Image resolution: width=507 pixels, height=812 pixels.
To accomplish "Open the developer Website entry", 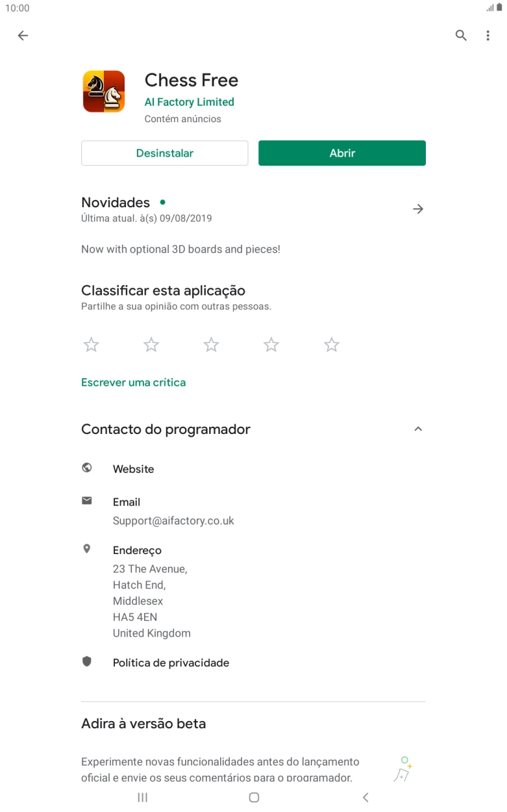I will pyautogui.click(x=133, y=469).
